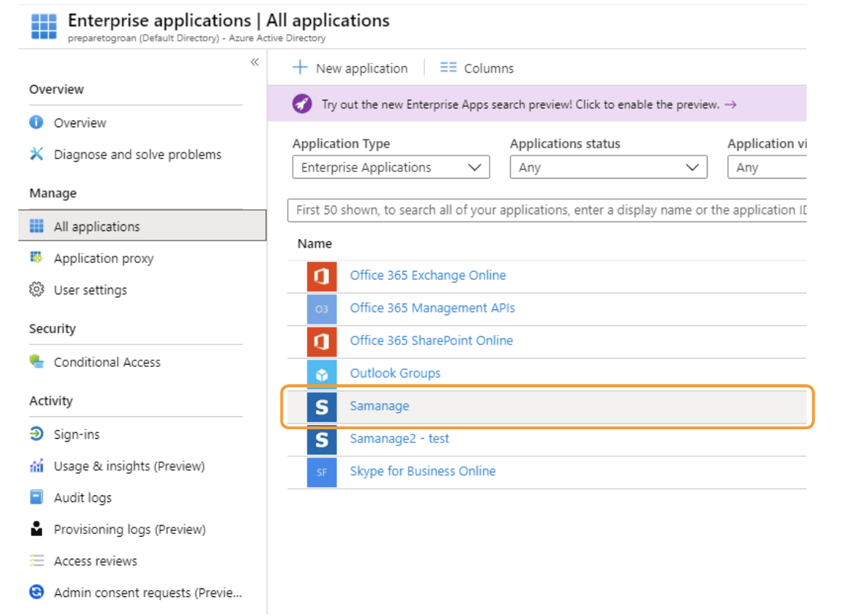The width and height of the screenshot is (847, 616).
Task: Click the User settings gear icon
Action: coord(36,290)
